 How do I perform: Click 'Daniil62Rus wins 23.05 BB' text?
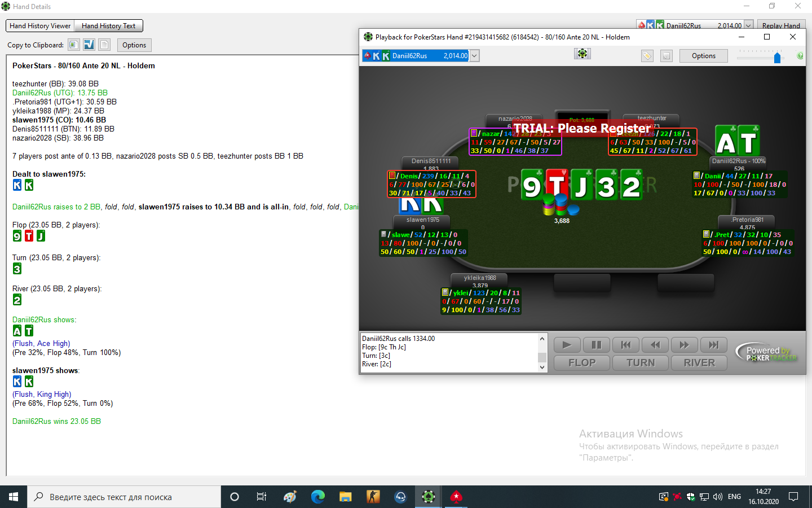(x=56, y=421)
